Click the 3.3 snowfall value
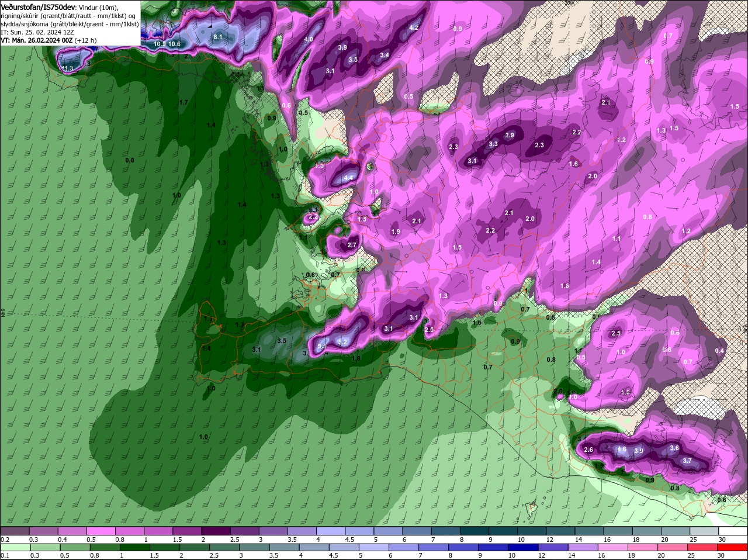Screen dimensions: 748x560 [493, 144]
